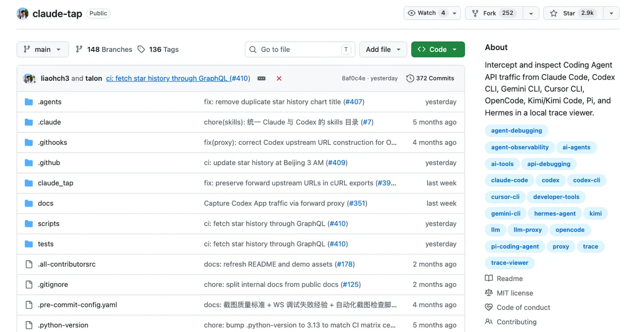Click the search magnifier icon in Go to file

[x=253, y=49]
